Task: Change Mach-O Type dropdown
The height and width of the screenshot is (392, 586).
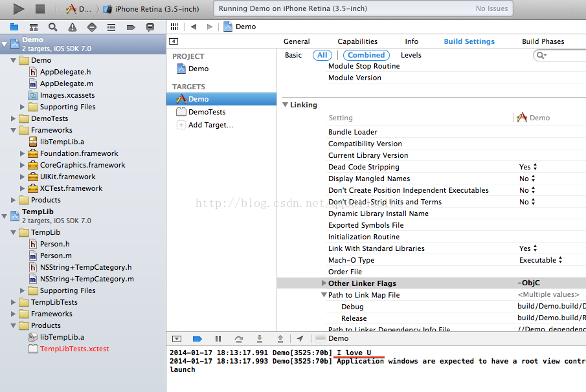Action: 541,260
